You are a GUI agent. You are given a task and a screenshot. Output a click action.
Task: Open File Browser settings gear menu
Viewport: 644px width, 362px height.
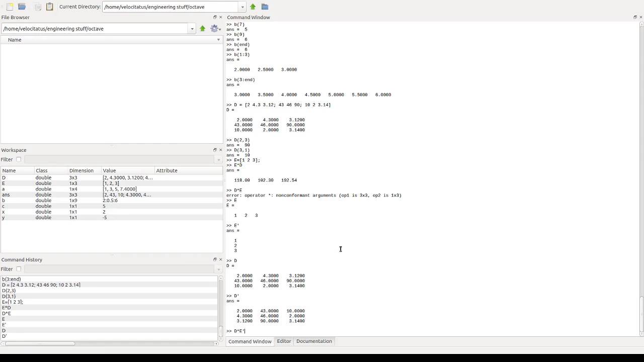215,29
